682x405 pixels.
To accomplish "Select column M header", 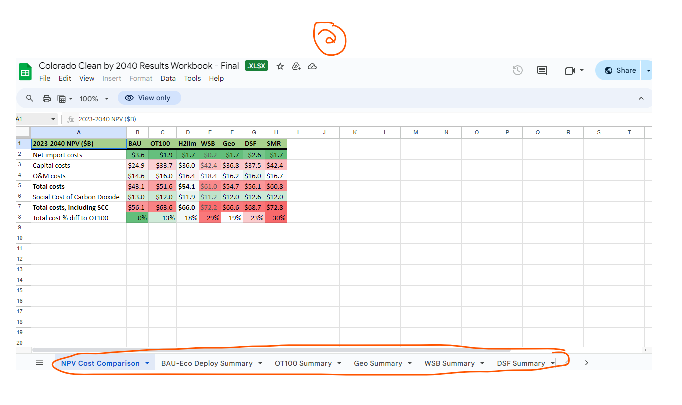I will [415, 132].
